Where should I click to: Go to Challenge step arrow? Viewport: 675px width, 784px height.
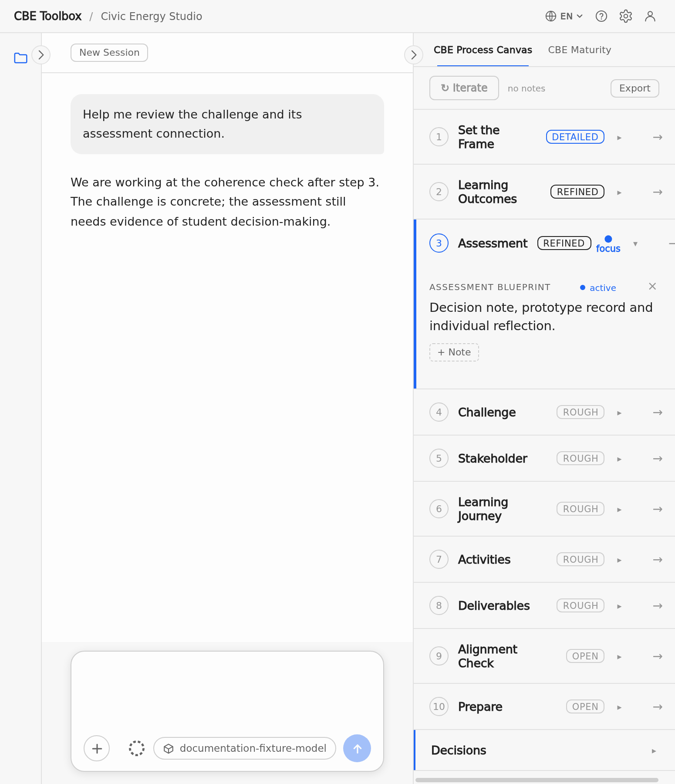[x=658, y=412]
